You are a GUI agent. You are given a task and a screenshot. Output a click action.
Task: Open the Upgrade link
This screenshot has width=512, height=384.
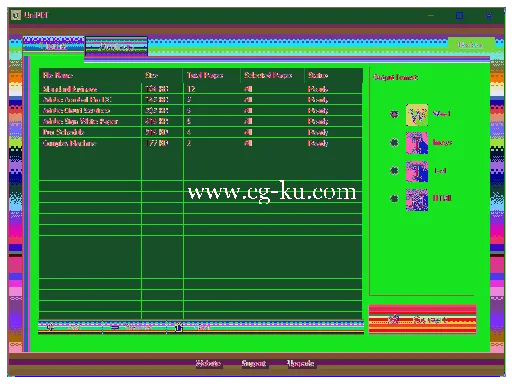[x=301, y=363]
